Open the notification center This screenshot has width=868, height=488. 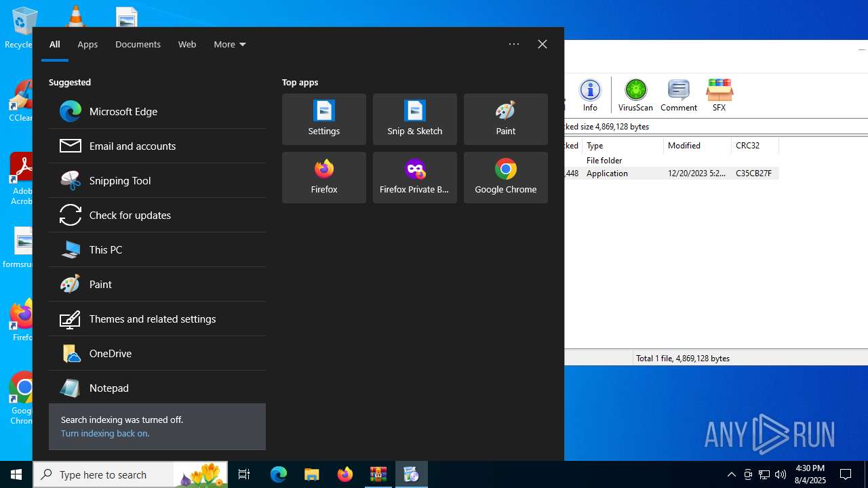pos(846,474)
